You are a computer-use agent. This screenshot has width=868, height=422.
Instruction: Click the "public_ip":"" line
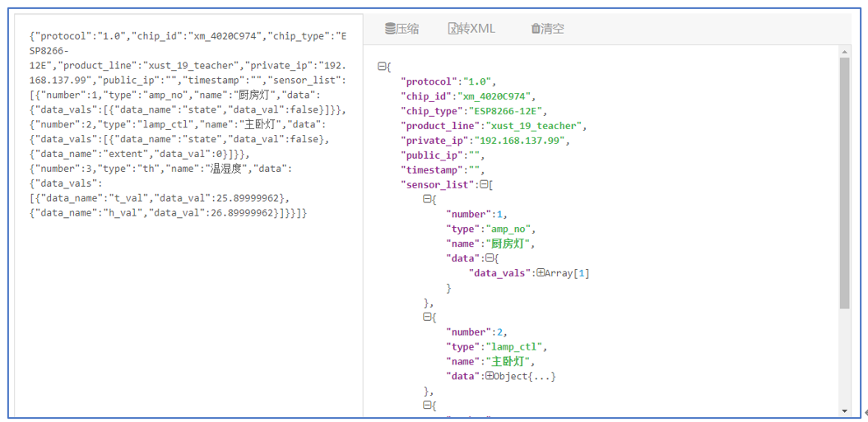tap(443, 155)
